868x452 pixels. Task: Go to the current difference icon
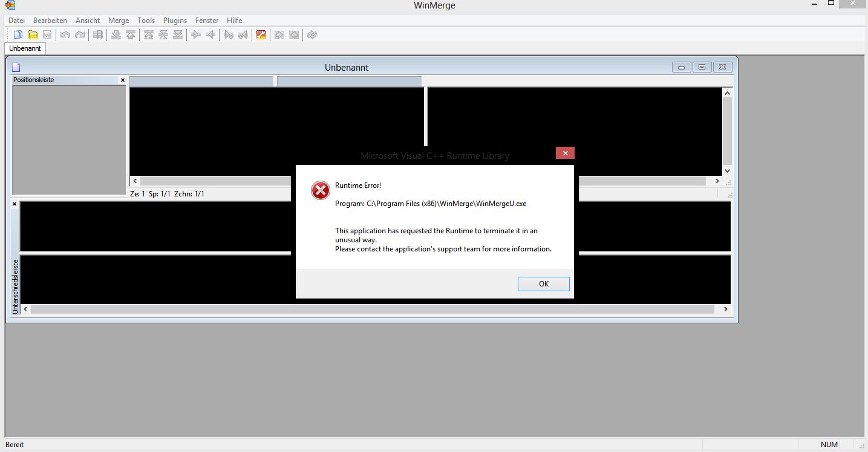163,35
